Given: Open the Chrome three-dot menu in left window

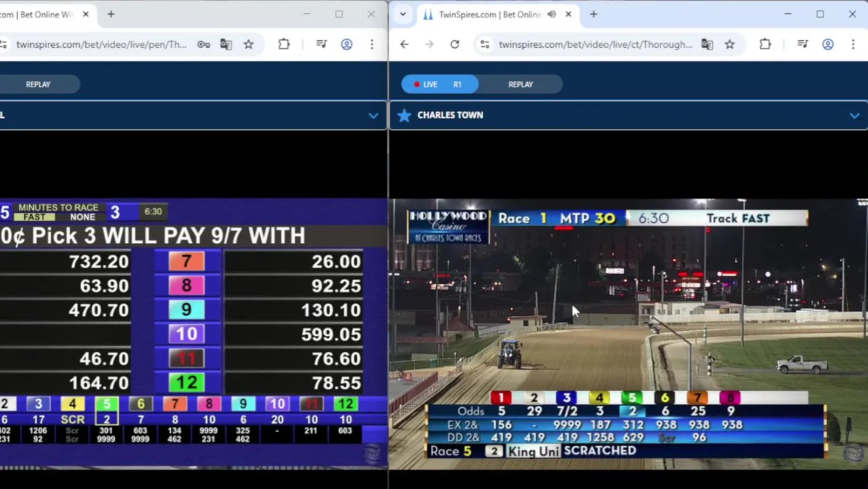Looking at the screenshot, I should point(372,44).
